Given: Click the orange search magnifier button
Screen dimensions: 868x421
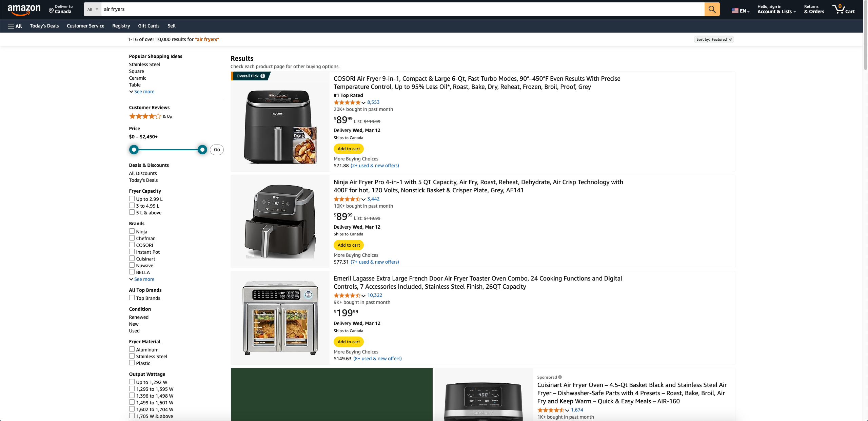Looking at the screenshot, I should coord(712,9).
